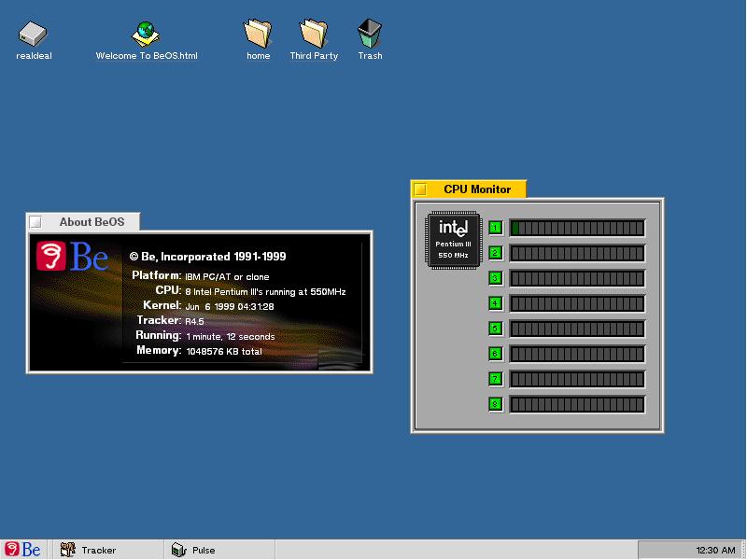Open the Be menu in the Deskbar
The width and height of the screenshot is (747, 560).
click(x=19, y=550)
